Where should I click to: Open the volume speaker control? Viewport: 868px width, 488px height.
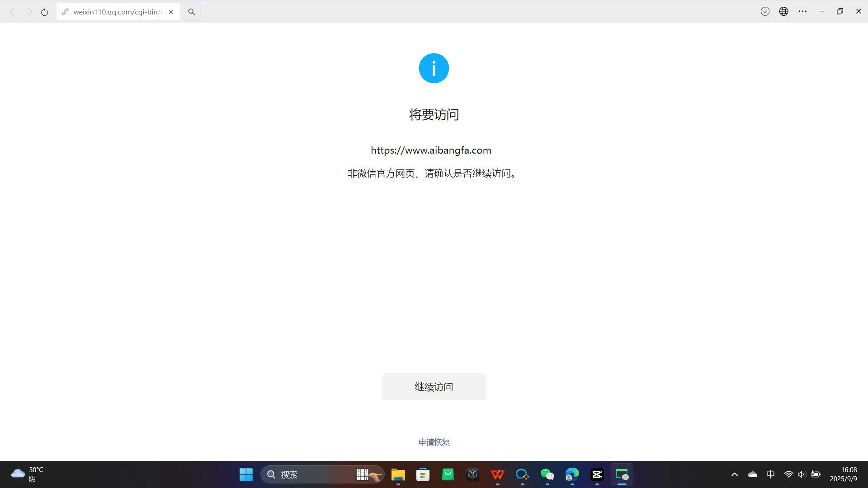coord(802,474)
